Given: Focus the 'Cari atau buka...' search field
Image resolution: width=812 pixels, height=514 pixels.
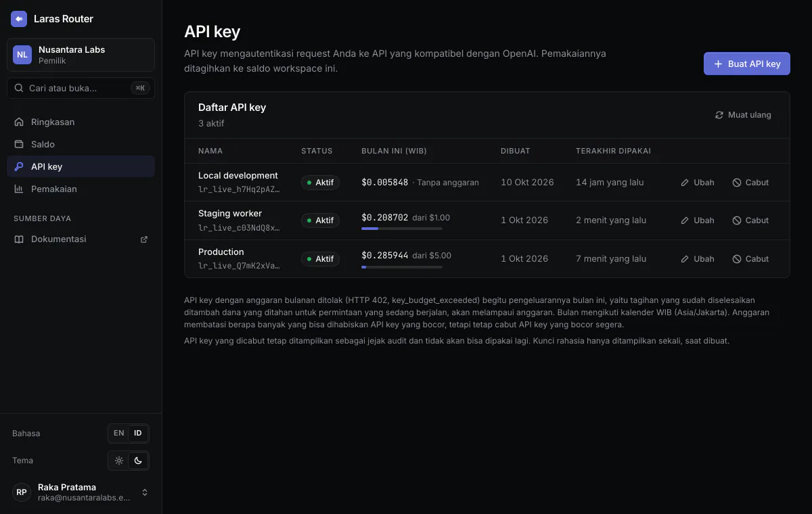Looking at the screenshot, I should (81, 88).
